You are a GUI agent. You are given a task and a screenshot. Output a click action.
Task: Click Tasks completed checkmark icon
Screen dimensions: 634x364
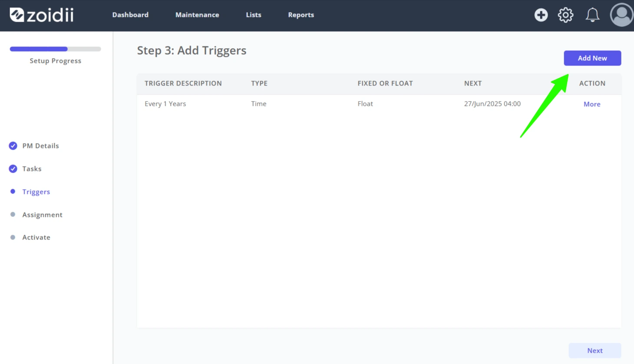tap(13, 169)
